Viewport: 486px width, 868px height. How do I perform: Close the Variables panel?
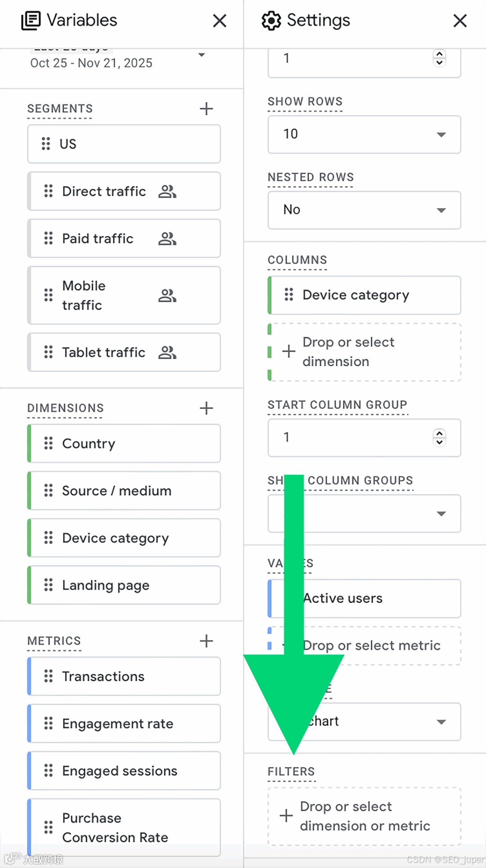[x=220, y=21]
